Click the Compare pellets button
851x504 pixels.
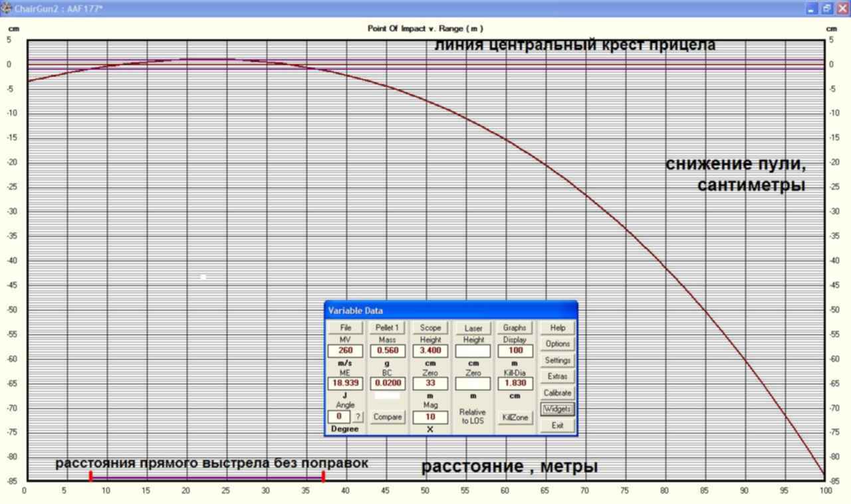coord(387,417)
